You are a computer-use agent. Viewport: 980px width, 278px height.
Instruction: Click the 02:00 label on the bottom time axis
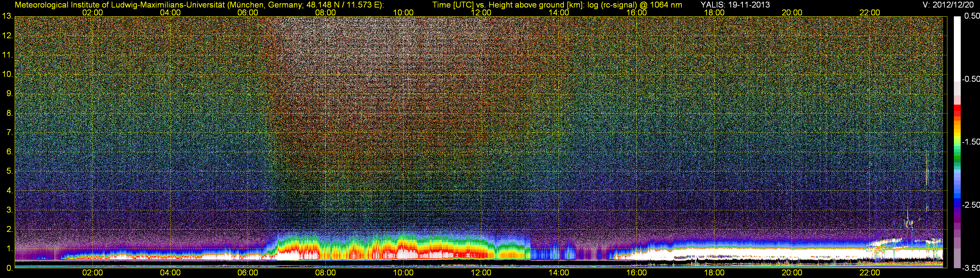[92, 273]
